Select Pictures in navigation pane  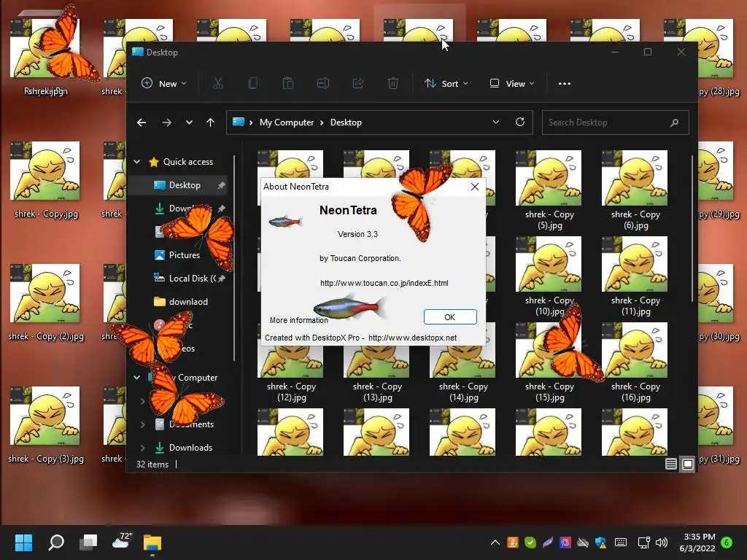click(x=177, y=254)
